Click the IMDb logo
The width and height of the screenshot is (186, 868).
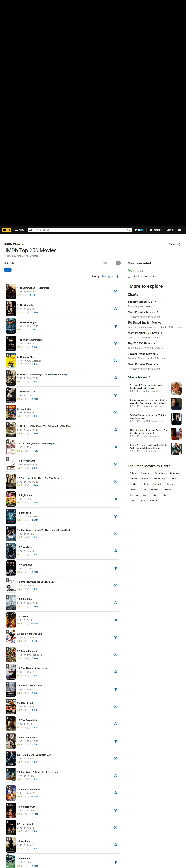point(6,230)
